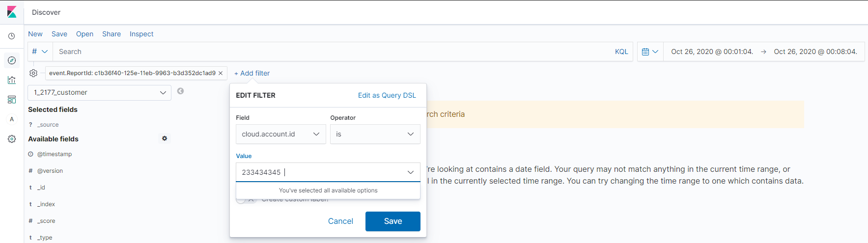Open Discover compass icon in sidebar
868x243 pixels.
pyautogui.click(x=12, y=60)
